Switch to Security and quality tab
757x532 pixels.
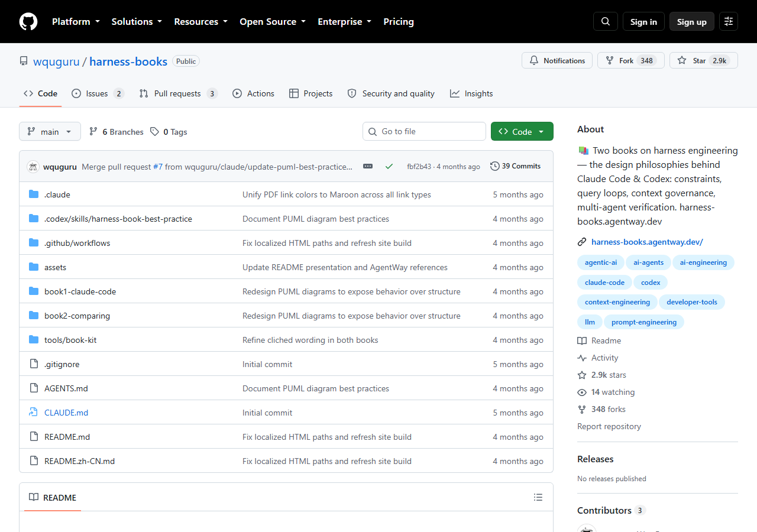pos(391,93)
